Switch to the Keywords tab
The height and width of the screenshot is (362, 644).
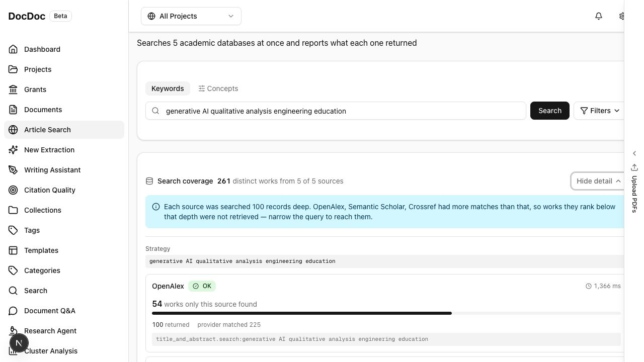click(168, 88)
